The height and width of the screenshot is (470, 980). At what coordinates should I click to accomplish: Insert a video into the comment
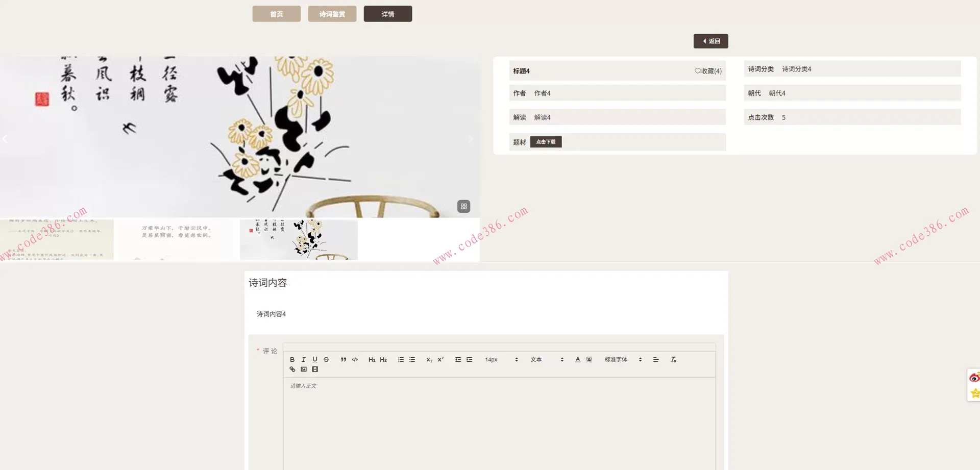tap(315, 369)
